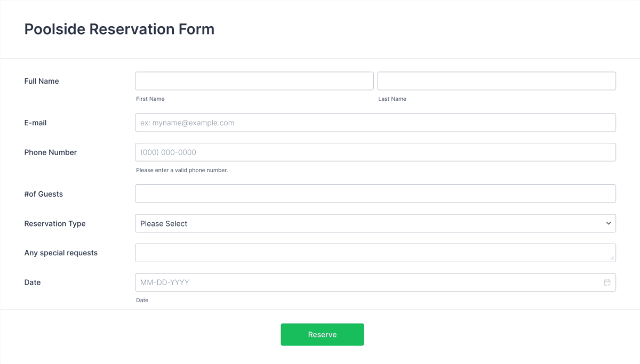Click the Reserve button
640x364 pixels.
[x=322, y=334]
